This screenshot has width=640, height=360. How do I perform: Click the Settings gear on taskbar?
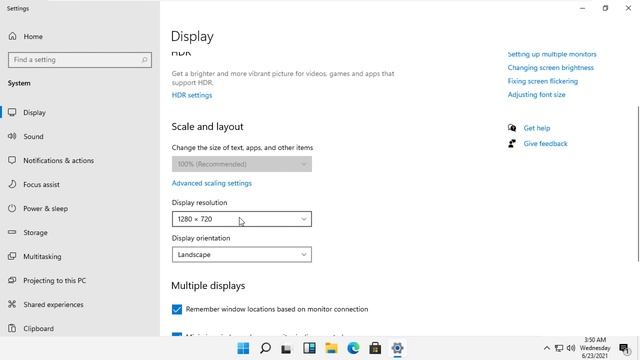click(397, 348)
